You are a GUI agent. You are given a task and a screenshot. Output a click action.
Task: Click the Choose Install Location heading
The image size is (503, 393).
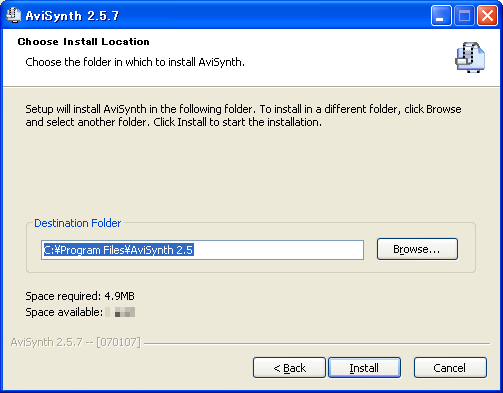(x=84, y=42)
